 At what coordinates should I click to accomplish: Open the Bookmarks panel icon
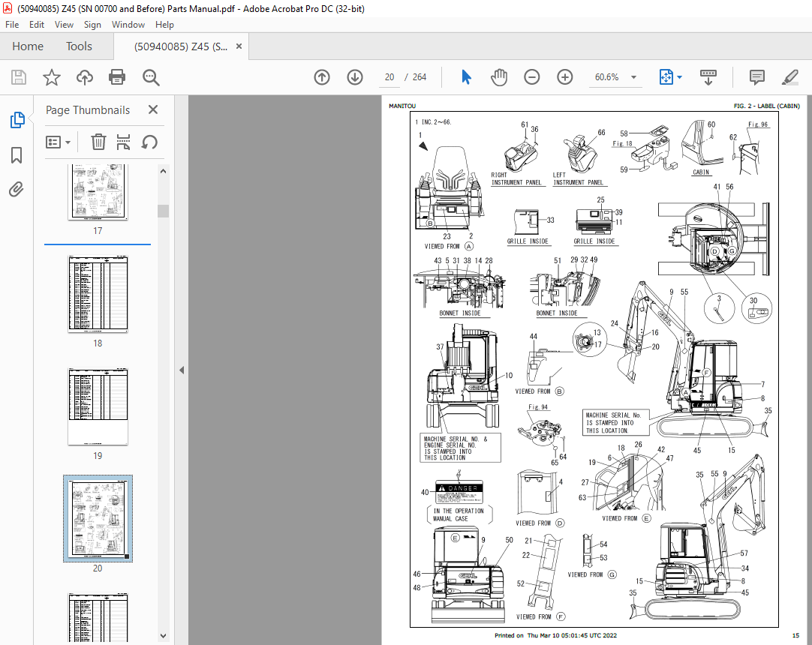[17, 154]
